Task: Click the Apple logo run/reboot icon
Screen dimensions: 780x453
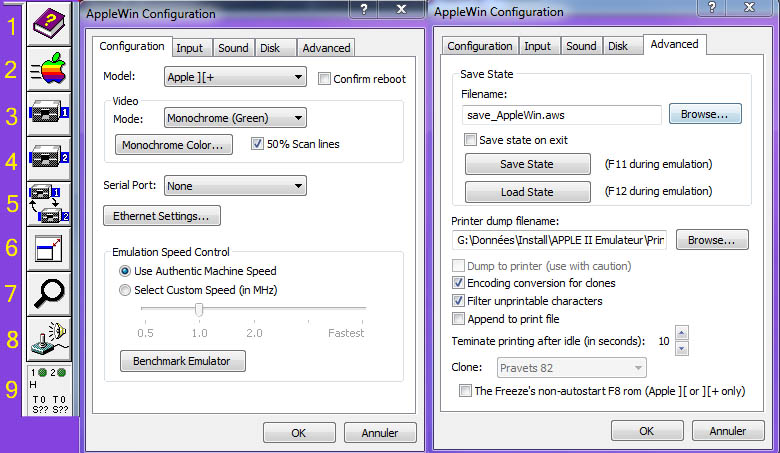Action: point(47,70)
